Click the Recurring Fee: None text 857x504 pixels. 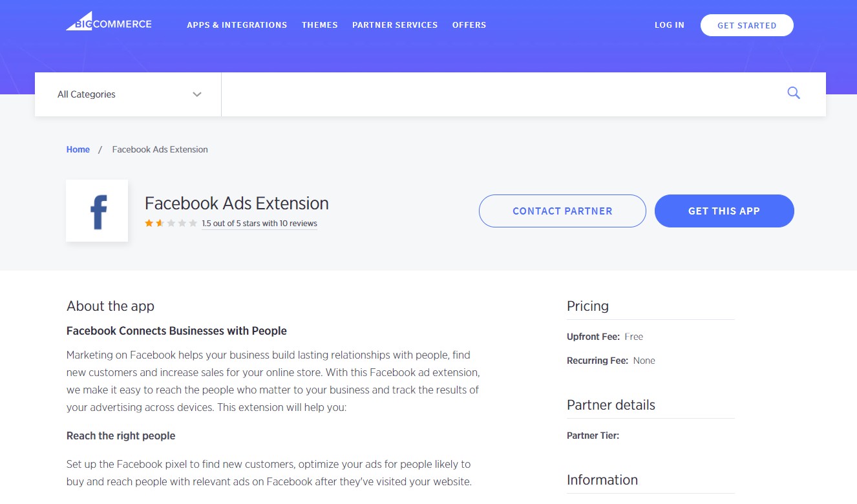611,361
